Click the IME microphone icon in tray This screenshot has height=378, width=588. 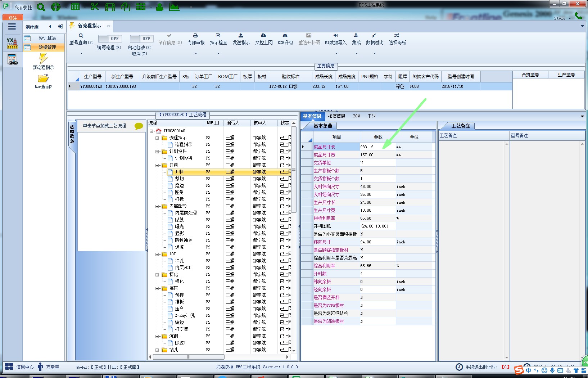pos(552,370)
